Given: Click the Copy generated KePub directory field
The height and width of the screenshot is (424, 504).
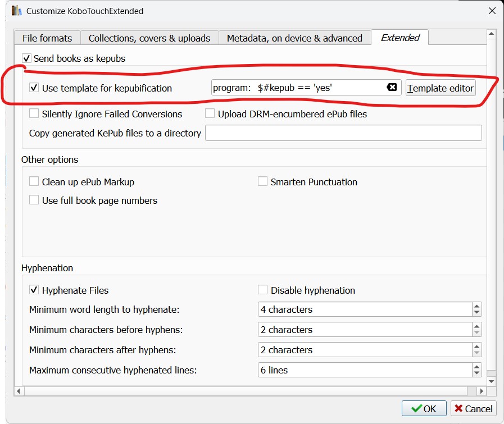Looking at the screenshot, I should [x=343, y=133].
